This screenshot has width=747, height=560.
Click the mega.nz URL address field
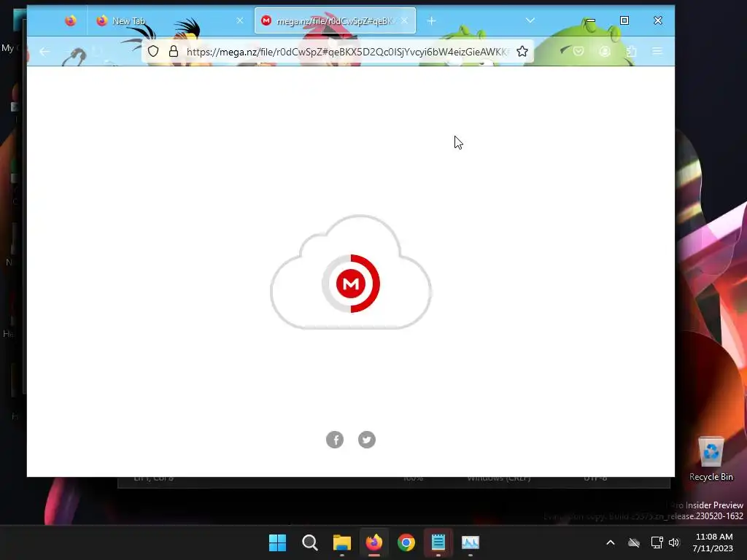pyautogui.click(x=347, y=52)
